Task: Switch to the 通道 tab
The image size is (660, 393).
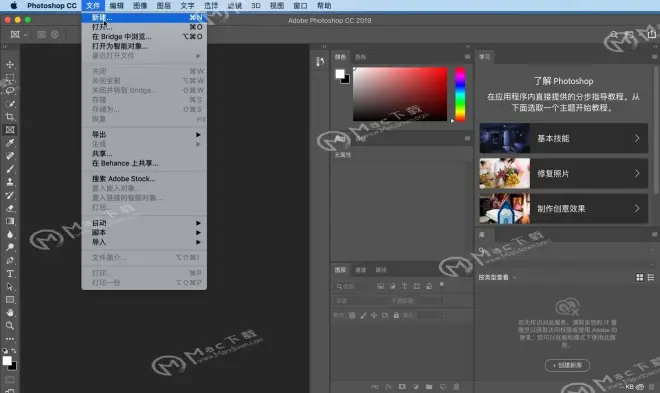Action: pos(361,270)
